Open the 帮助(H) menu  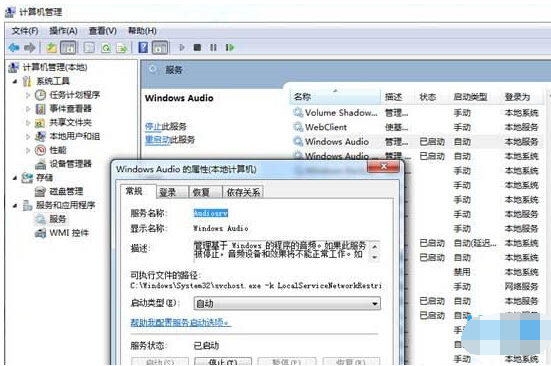tap(142, 31)
